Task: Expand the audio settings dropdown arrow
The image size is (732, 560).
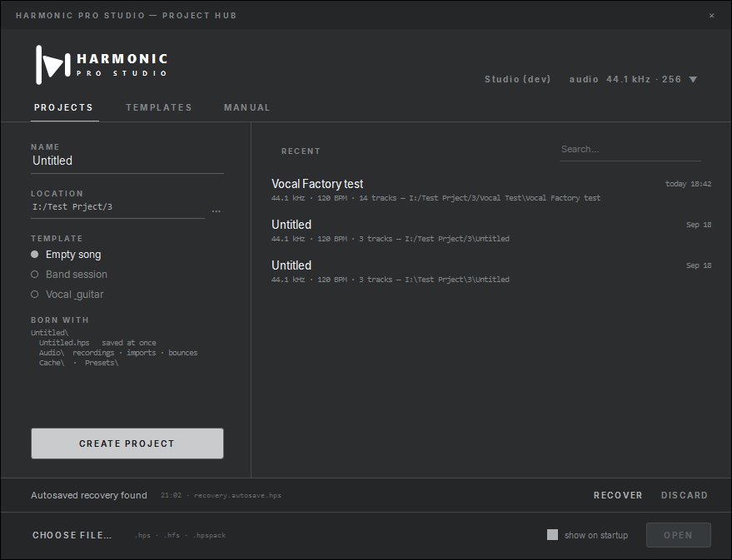Action: tap(693, 79)
